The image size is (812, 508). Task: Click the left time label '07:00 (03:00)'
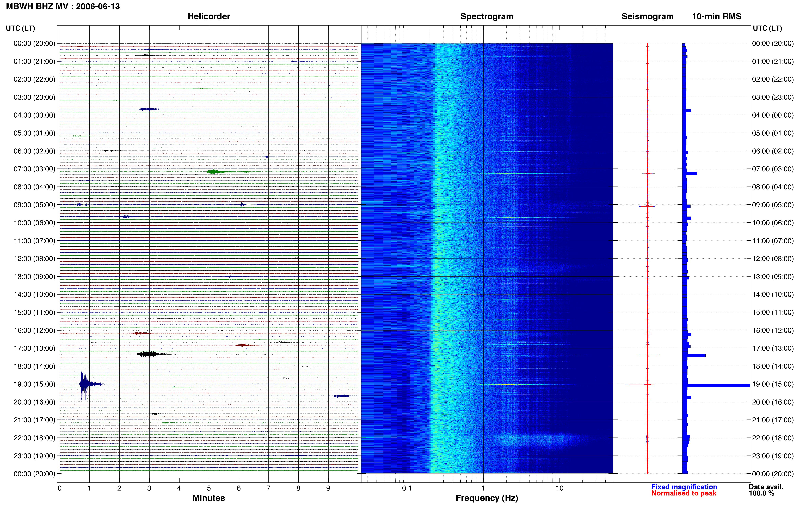click(34, 169)
